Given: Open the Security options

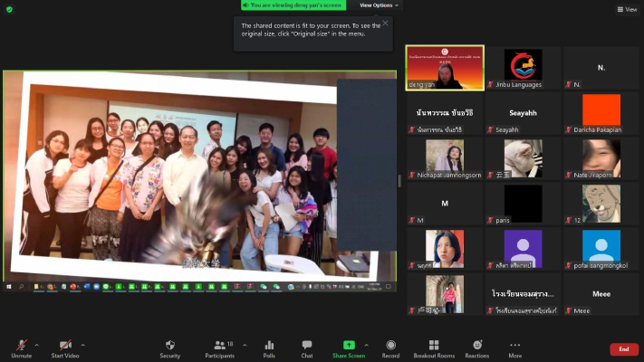Looking at the screenshot, I should (x=169, y=347).
